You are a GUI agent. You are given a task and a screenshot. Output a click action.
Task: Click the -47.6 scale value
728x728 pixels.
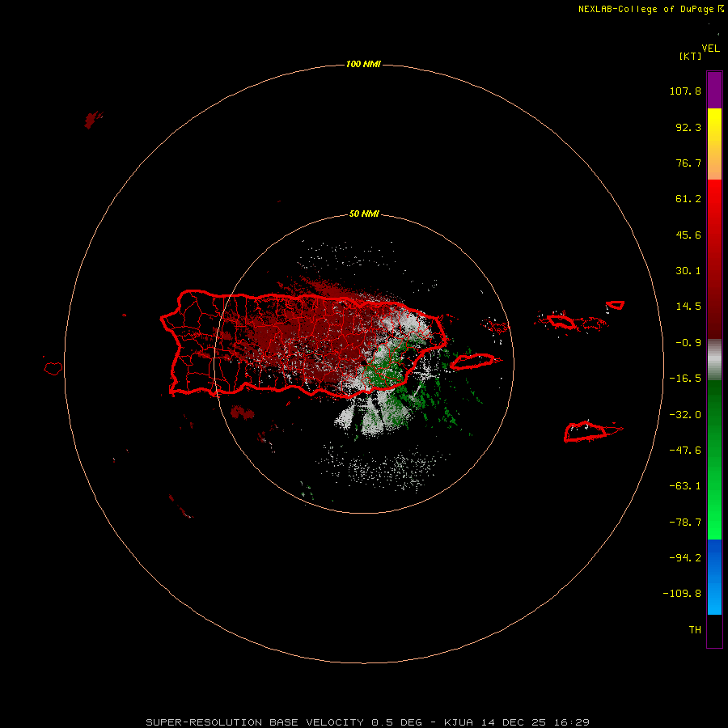[x=685, y=451]
